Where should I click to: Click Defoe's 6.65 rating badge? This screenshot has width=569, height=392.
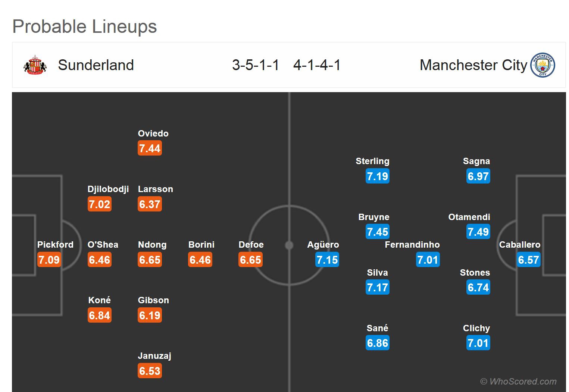point(250,260)
